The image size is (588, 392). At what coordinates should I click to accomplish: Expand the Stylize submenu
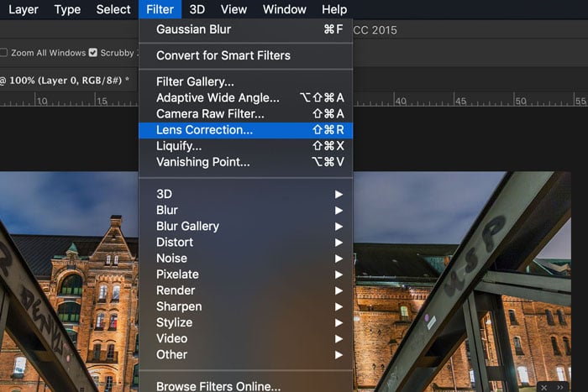pos(245,322)
